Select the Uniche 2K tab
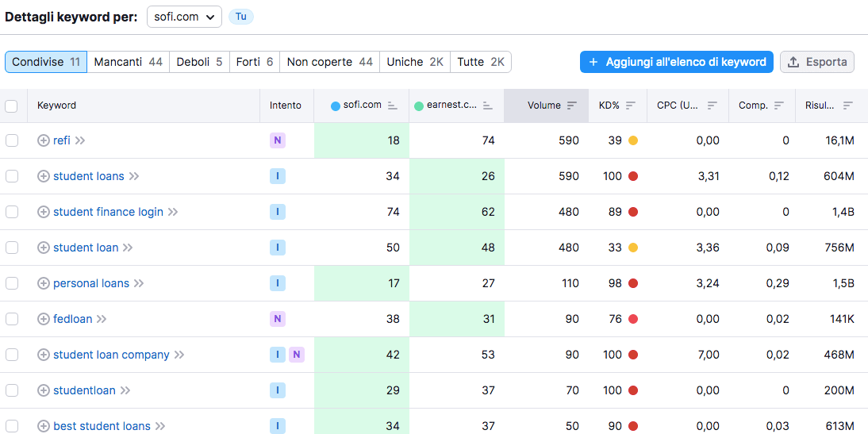This screenshot has height=434, width=868. 414,62
